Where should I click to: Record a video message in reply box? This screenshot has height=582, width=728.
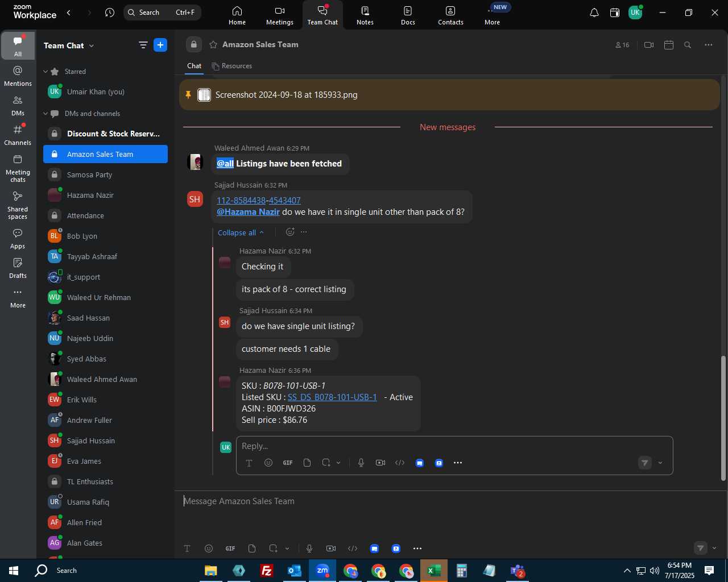pyautogui.click(x=380, y=463)
